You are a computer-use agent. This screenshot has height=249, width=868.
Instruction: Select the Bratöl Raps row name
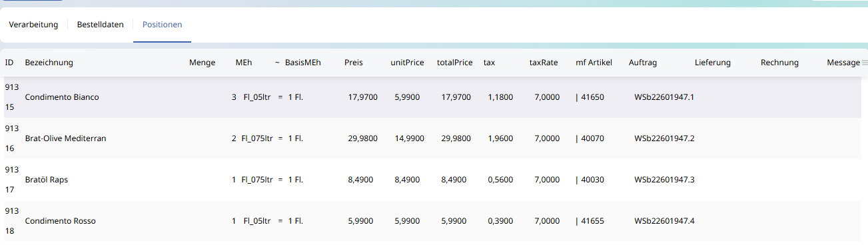tap(46, 180)
